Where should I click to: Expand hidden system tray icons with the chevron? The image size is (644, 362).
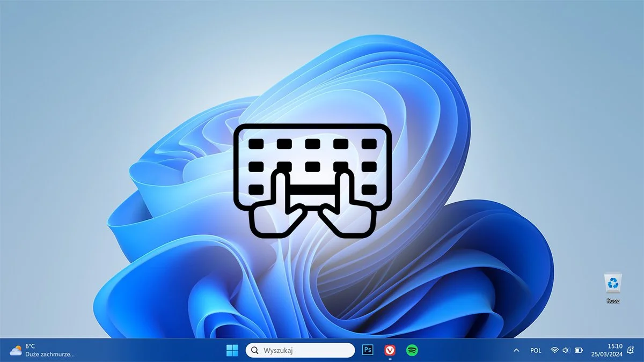pyautogui.click(x=516, y=350)
